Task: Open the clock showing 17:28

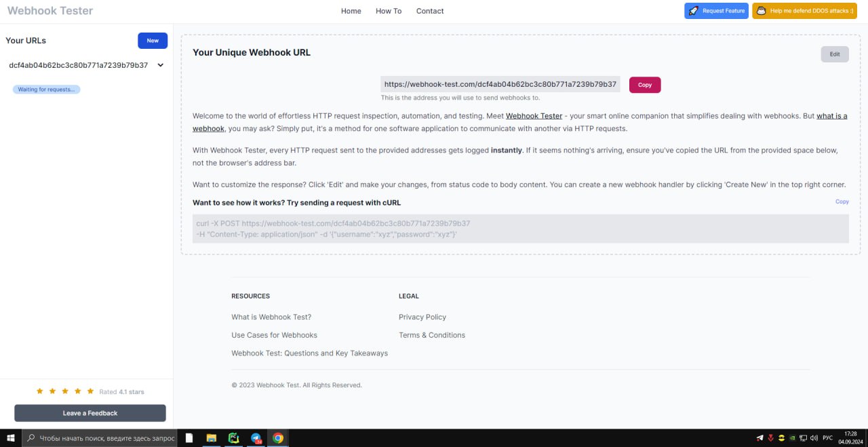Action: pyautogui.click(x=850, y=438)
